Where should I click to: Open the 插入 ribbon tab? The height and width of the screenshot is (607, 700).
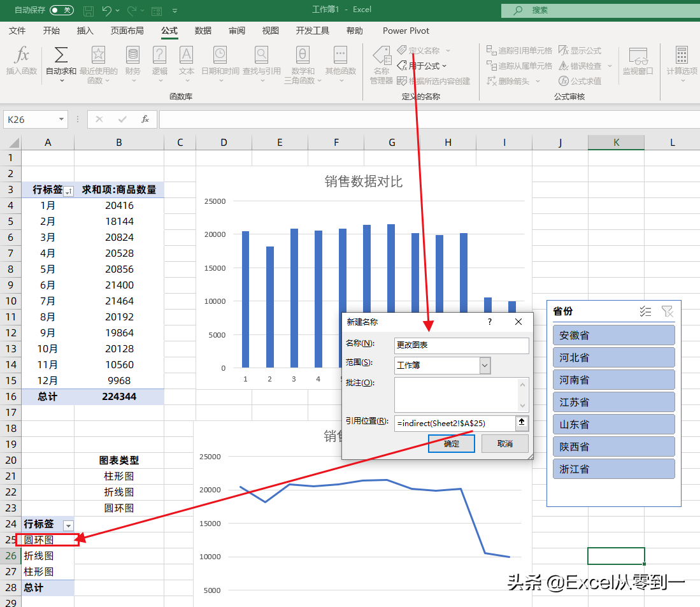point(85,31)
